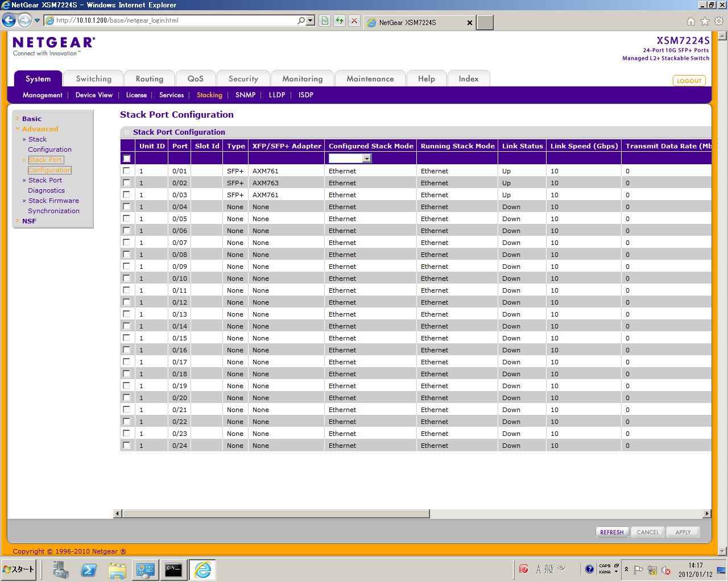Click the horizontal scrollbar right arrow
This screenshot has width=728, height=582.
[707, 514]
